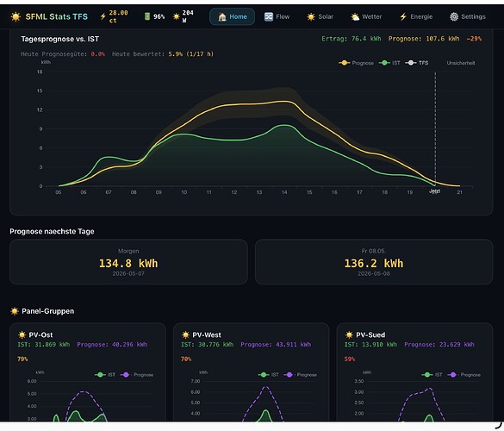Click the 28.00 ct price value

(118, 16)
